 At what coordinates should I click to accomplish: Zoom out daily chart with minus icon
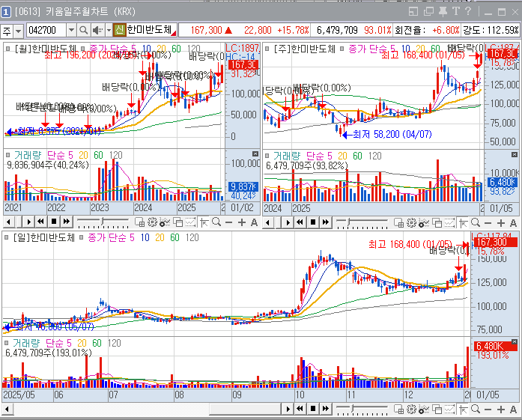488,410
